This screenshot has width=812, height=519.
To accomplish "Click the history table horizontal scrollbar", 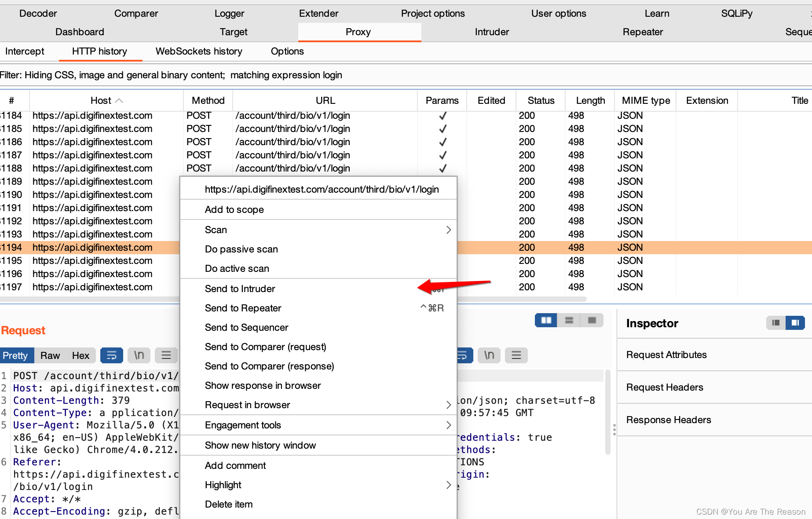I will pyautogui.click(x=293, y=299).
